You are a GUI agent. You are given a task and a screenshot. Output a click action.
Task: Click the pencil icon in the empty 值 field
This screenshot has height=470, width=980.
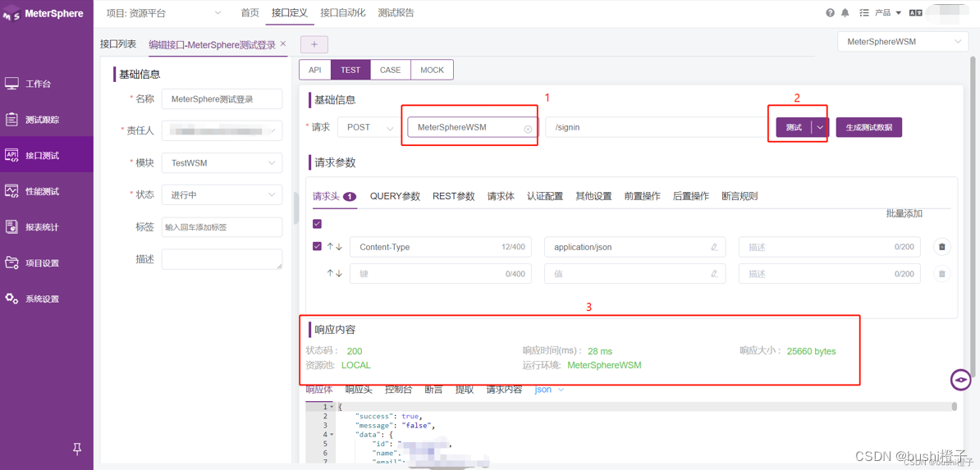click(714, 273)
